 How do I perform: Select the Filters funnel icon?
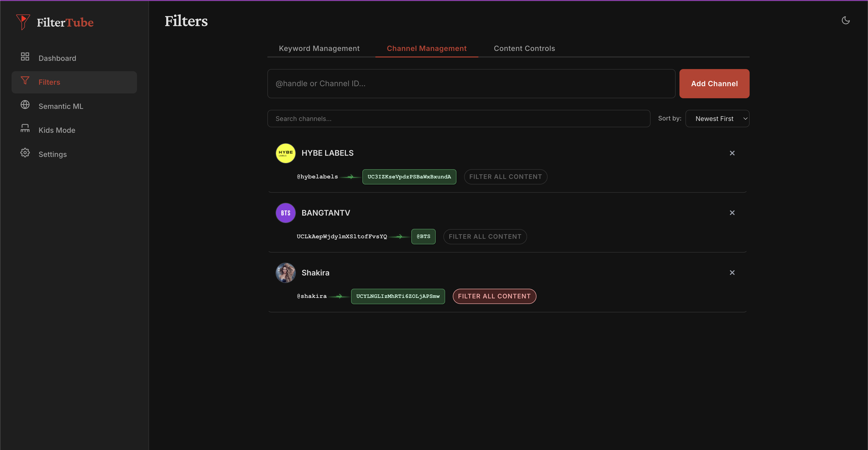pyautogui.click(x=25, y=81)
